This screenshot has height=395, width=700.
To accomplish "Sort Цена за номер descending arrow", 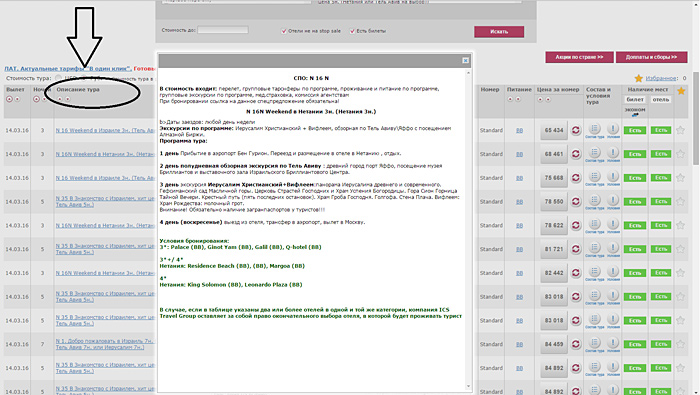I will point(548,99).
